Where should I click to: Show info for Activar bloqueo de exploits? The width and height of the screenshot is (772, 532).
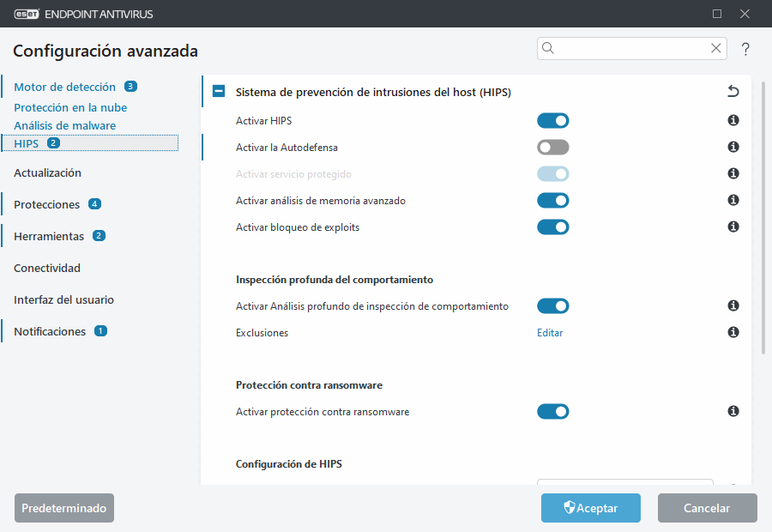733,227
